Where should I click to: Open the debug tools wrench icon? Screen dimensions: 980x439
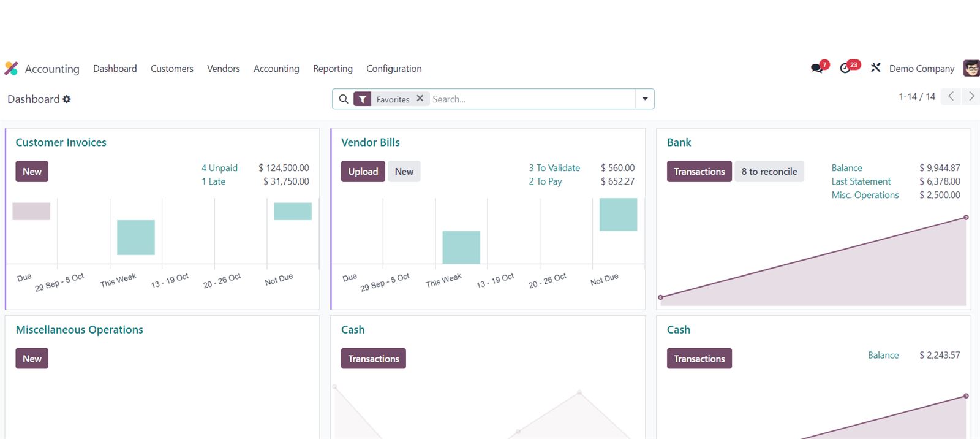[x=876, y=68]
